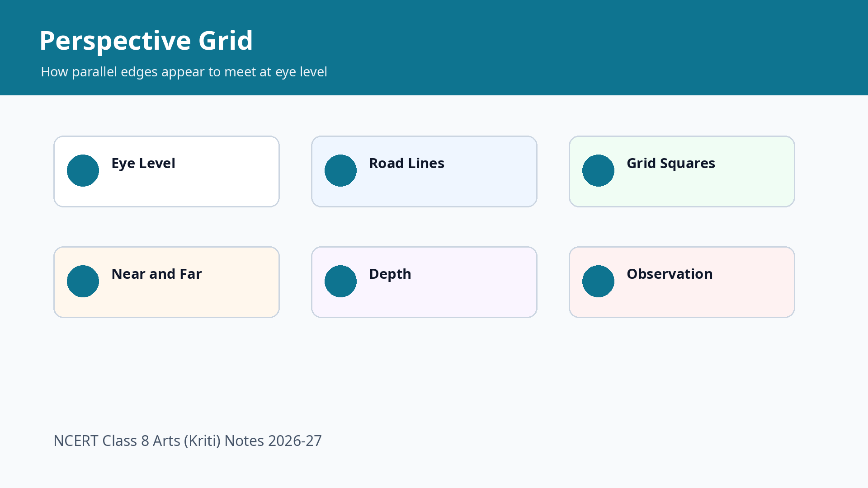Click the teal circle beside Grid Squares
868x488 pixels.
(x=598, y=170)
